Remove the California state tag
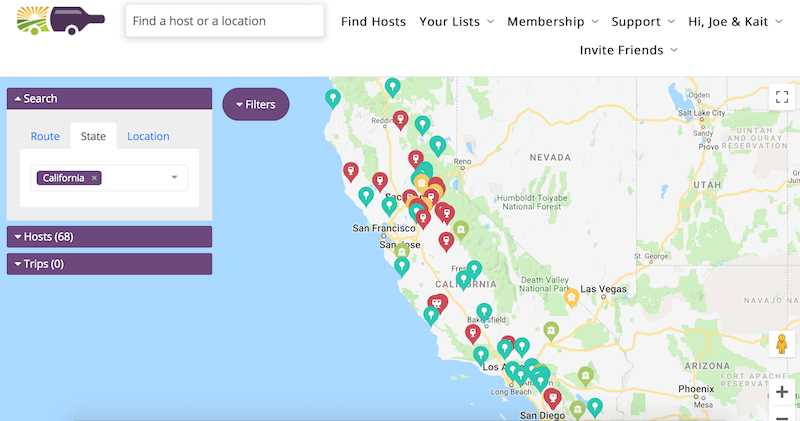Image resolution: width=800 pixels, height=421 pixels. (94, 178)
